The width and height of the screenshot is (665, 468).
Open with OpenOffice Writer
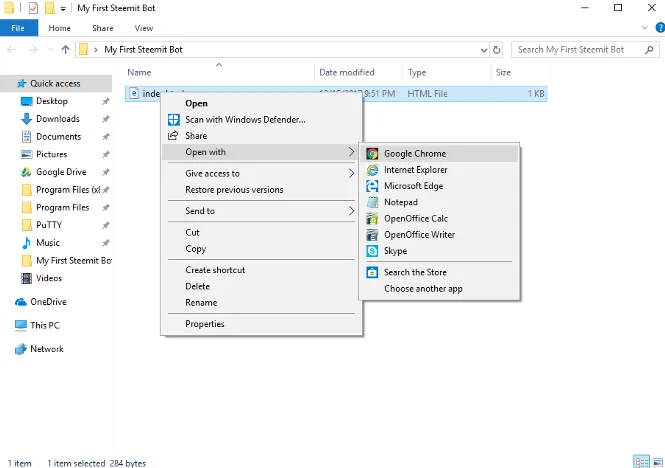click(x=419, y=235)
